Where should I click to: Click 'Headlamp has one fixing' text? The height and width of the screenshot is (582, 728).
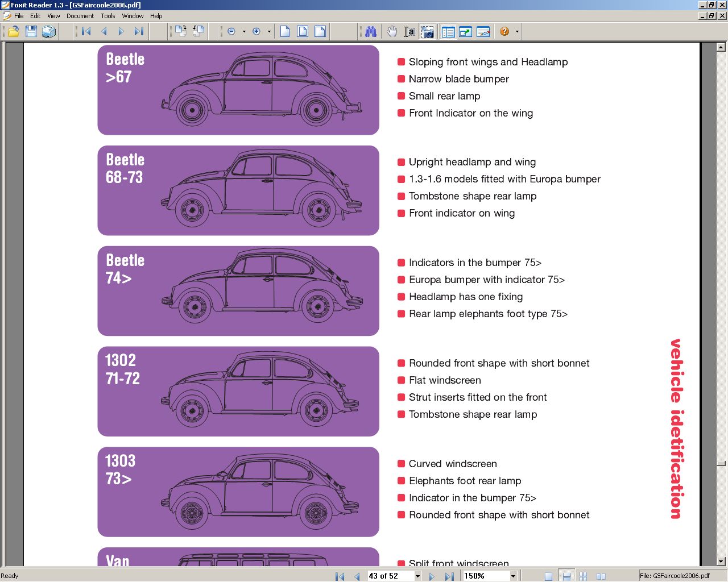pos(465,297)
